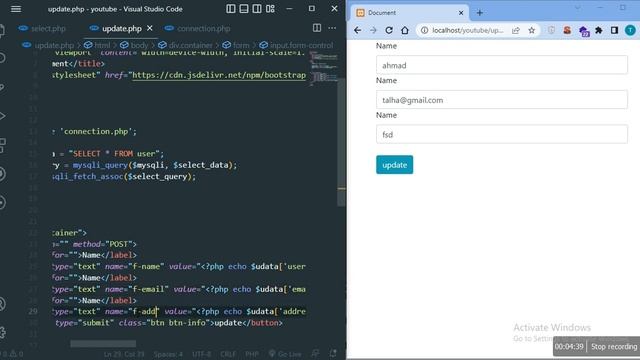Change indentation via Spaces: 4 status item
The height and width of the screenshot is (360, 640).
tap(168, 354)
